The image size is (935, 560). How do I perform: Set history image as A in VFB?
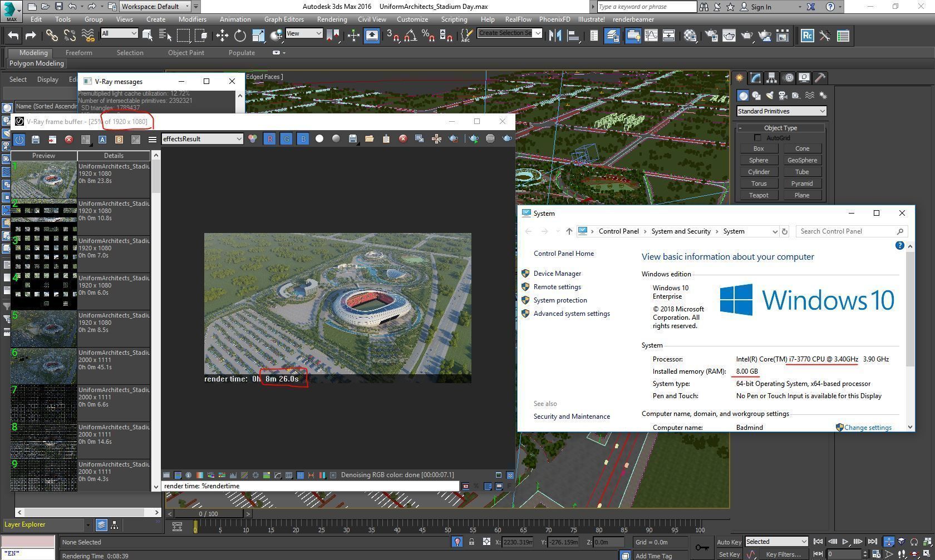pyautogui.click(x=102, y=139)
